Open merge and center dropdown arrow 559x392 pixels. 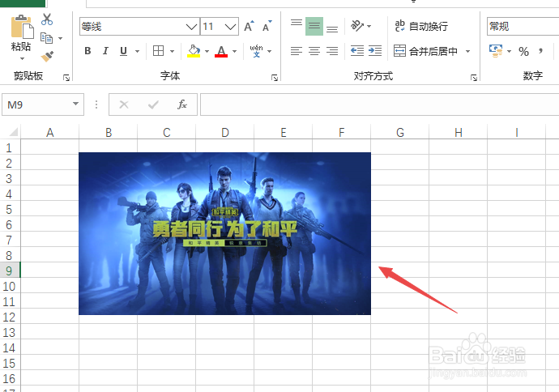click(467, 51)
